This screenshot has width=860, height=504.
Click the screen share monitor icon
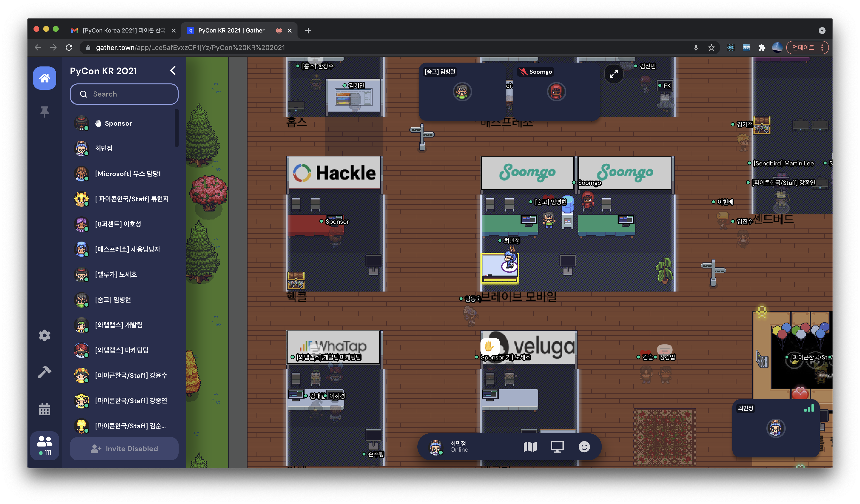tap(557, 447)
